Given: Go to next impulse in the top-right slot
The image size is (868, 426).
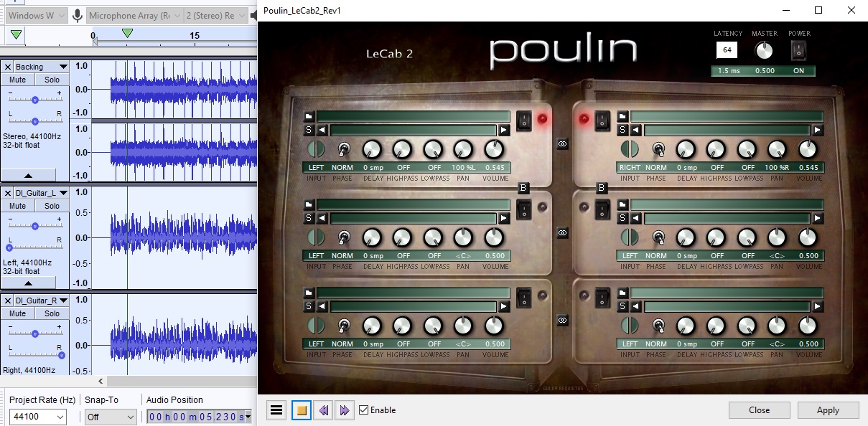Looking at the screenshot, I should (x=818, y=131).
